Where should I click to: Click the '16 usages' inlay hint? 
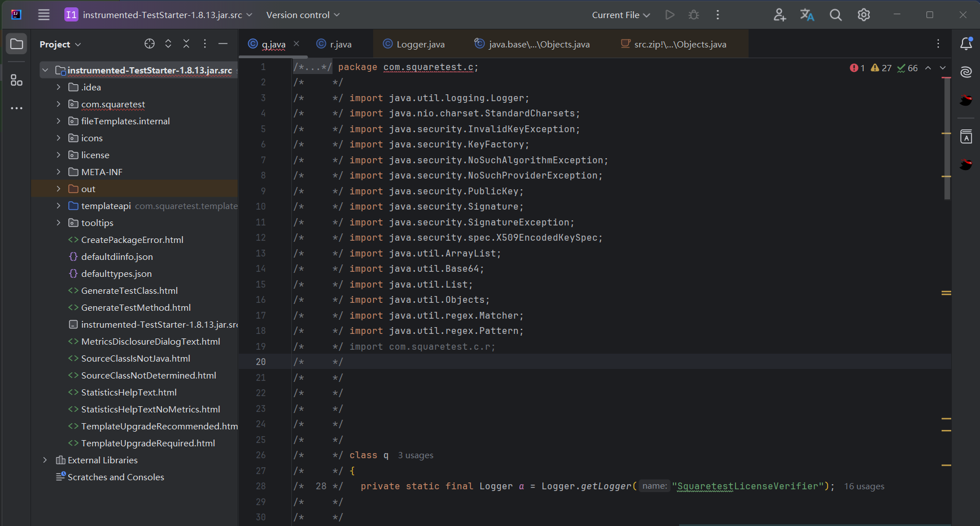click(x=864, y=486)
